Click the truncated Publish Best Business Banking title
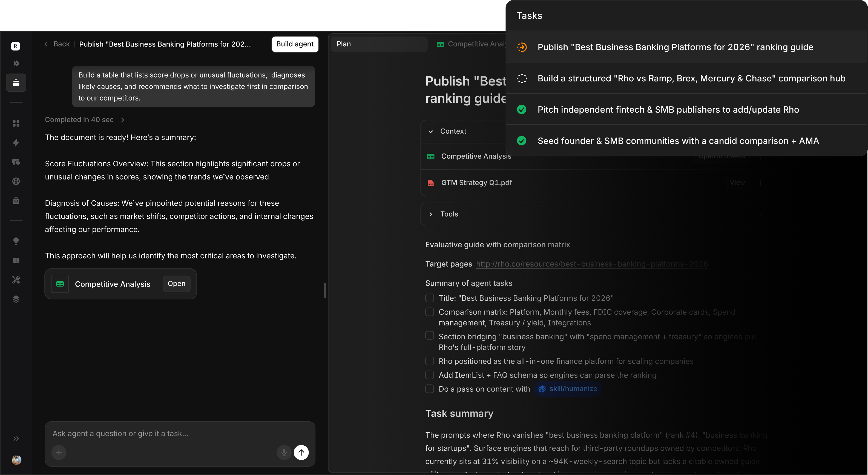 (165, 44)
